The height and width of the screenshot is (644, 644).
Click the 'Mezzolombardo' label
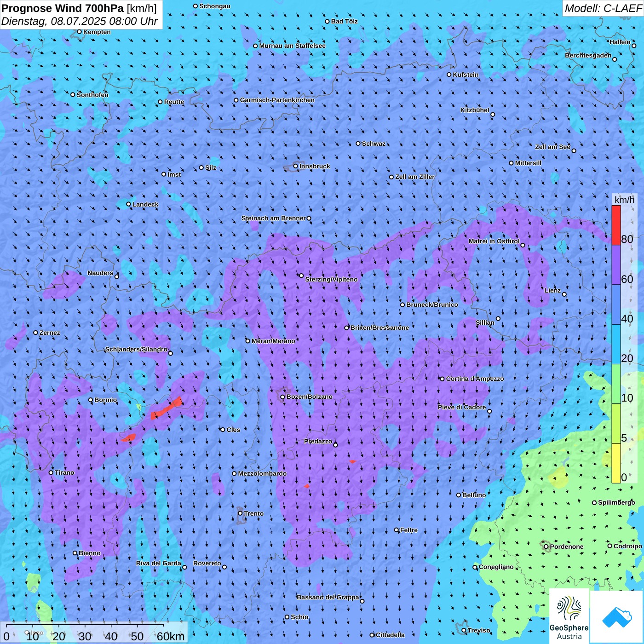262,473
